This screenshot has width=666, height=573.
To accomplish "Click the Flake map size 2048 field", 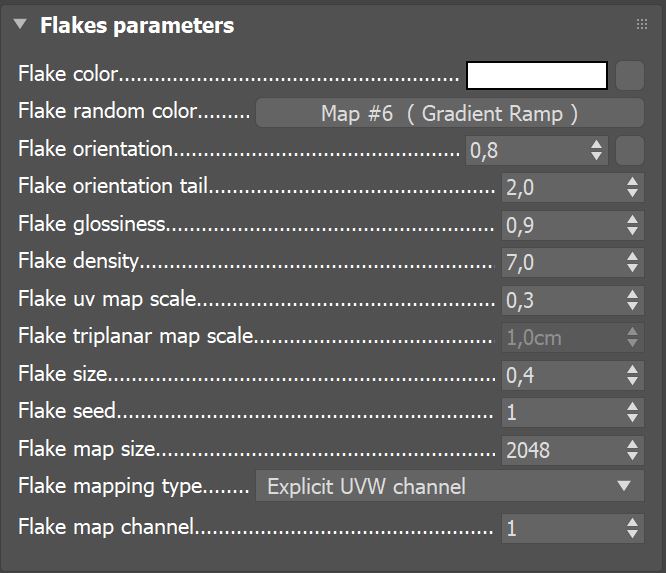I will pos(561,450).
